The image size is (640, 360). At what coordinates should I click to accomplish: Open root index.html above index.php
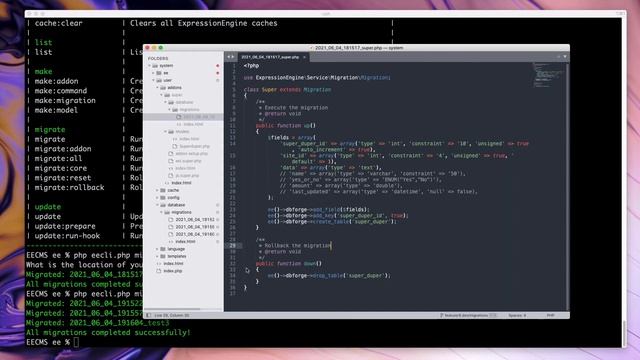tap(173, 264)
